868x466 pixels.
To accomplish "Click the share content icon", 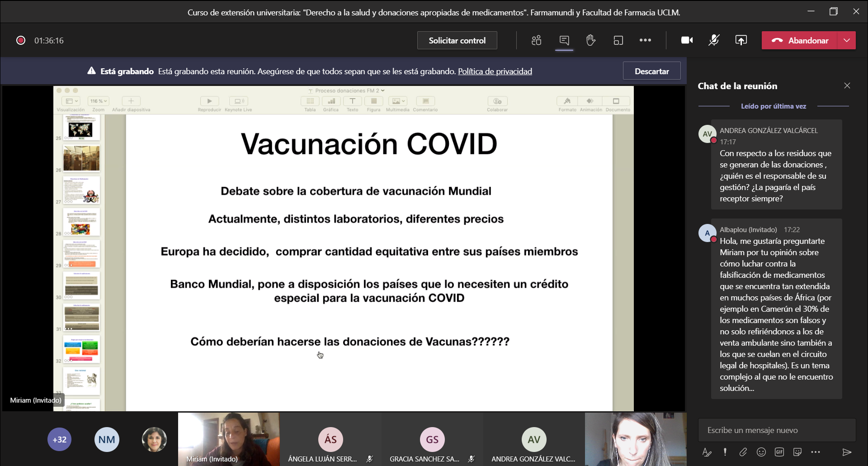I will [741, 40].
